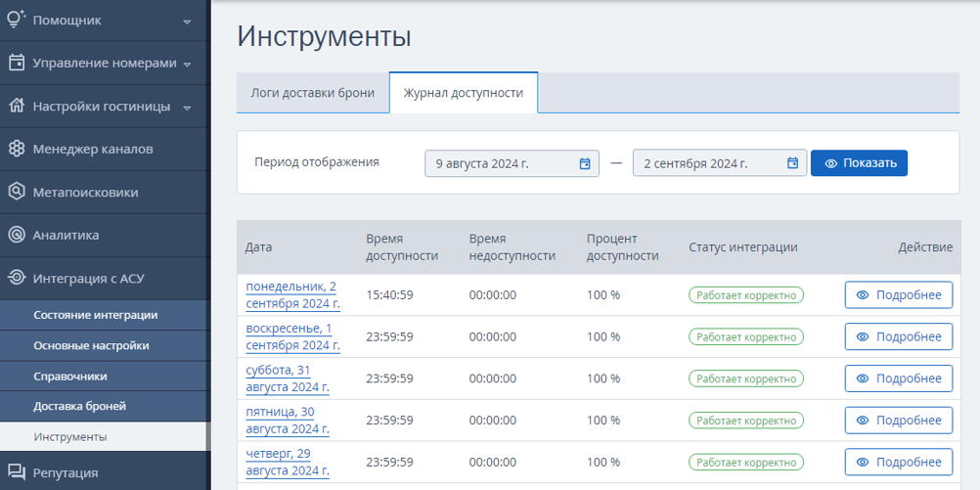Click the Показать button

[x=859, y=163]
